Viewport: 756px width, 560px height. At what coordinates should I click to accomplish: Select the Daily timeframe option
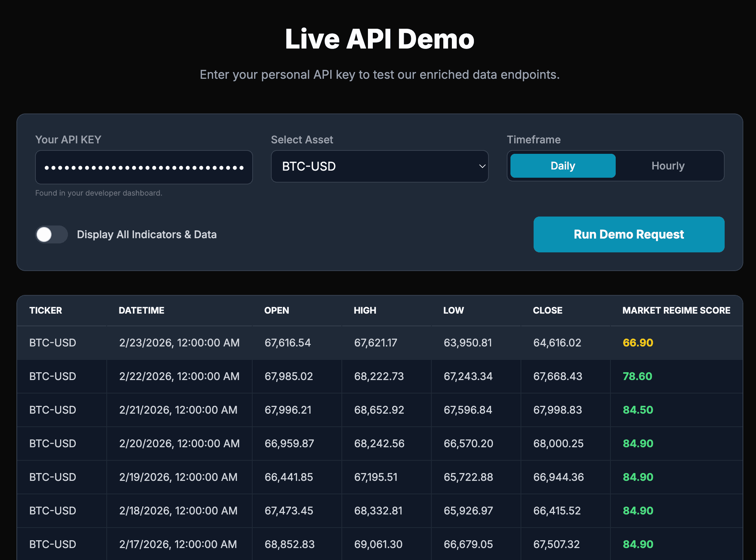click(563, 166)
